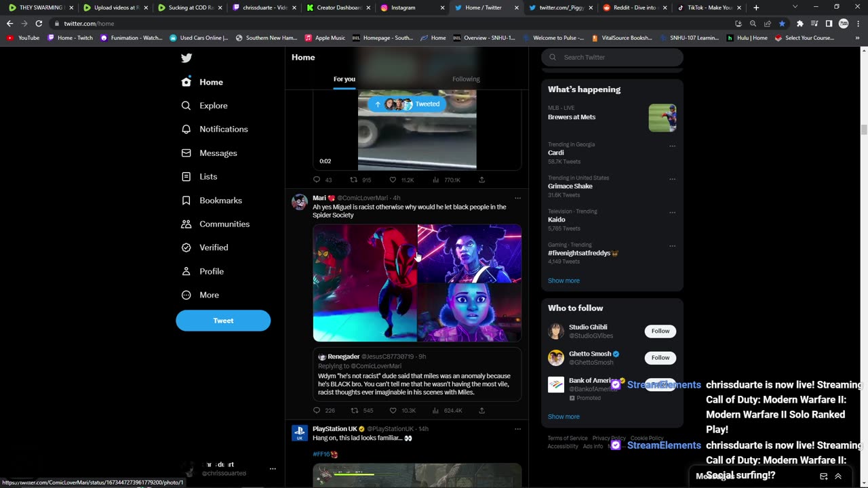Screen dimensions: 868x488
Task: Like the video tweet with 11.2K likes
Action: coord(393,180)
